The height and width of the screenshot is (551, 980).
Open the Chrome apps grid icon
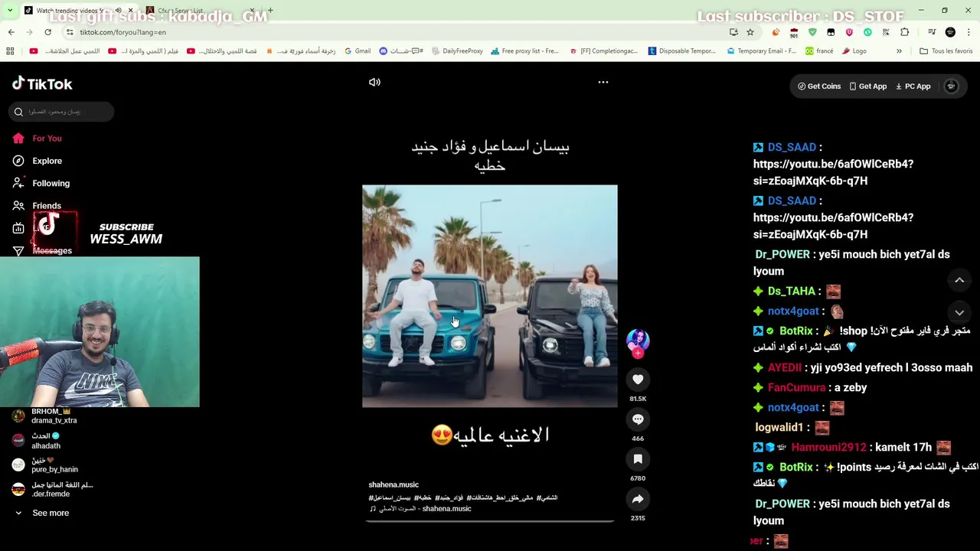point(10,51)
